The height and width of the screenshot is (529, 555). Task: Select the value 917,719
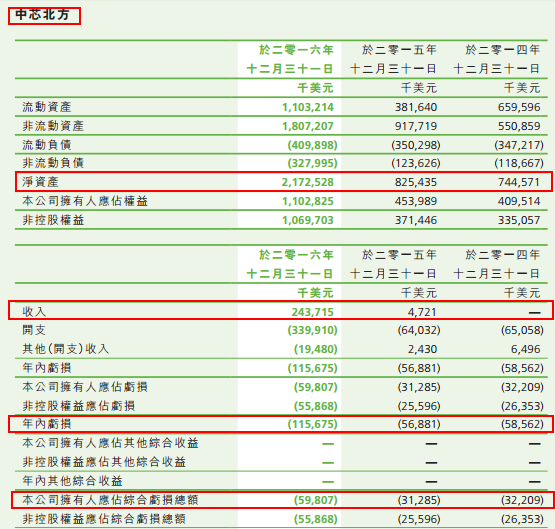click(416, 126)
